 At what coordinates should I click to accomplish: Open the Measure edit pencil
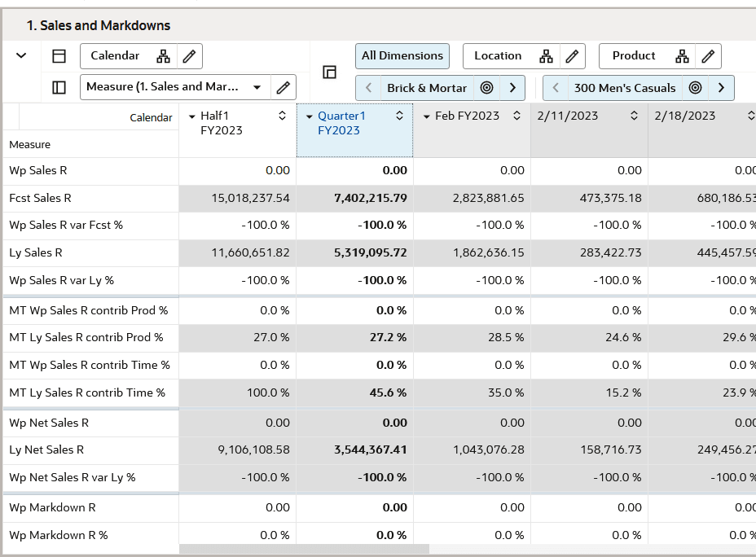[283, 87]
